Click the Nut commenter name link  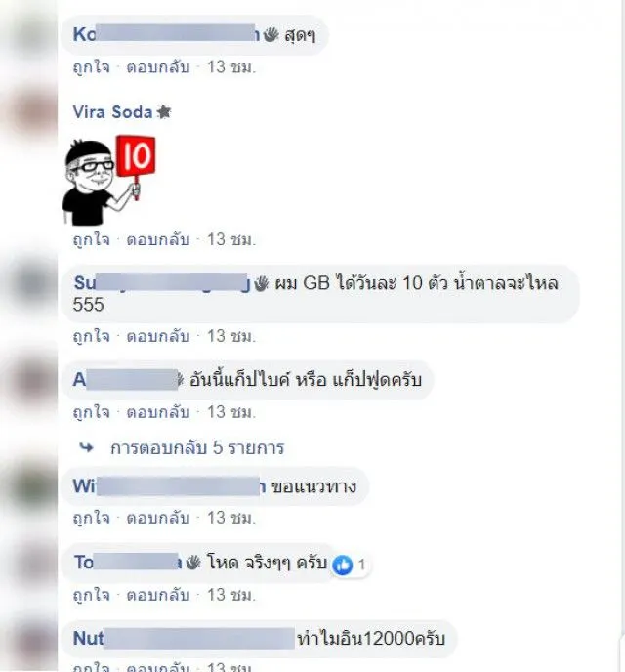[x=88, y=639]
